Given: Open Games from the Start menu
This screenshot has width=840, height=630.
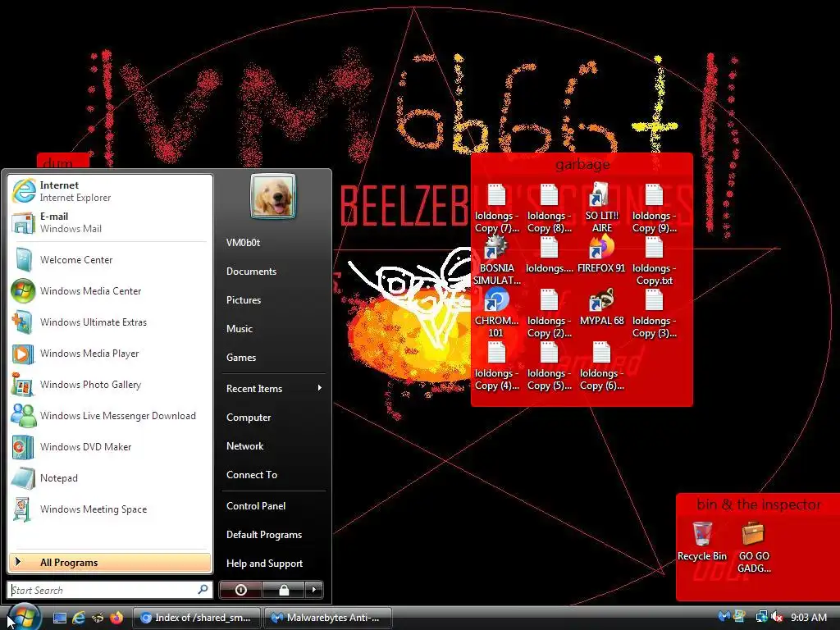Looking at the screenshot, I should (x=274, y=358).
